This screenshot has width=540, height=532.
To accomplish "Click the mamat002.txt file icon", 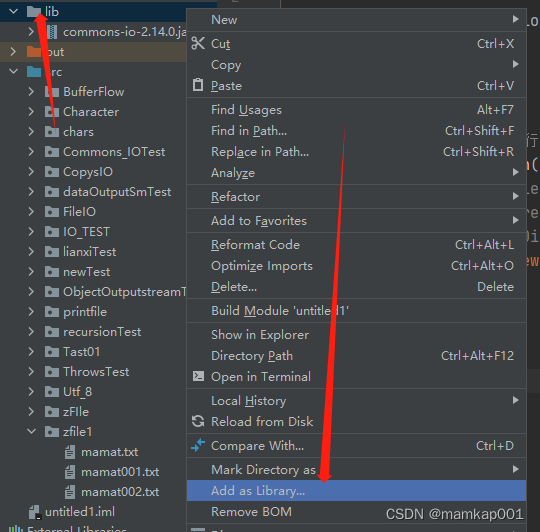I will click(70, 492).
